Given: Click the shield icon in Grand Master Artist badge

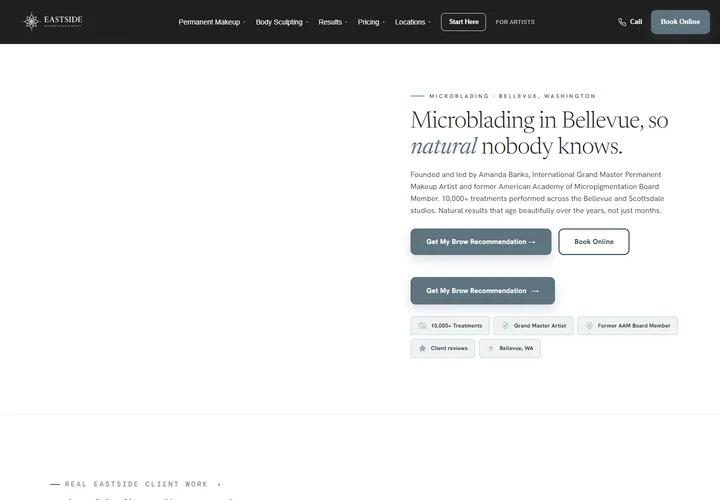Looking at the screenshot, I should coord(505,326).
